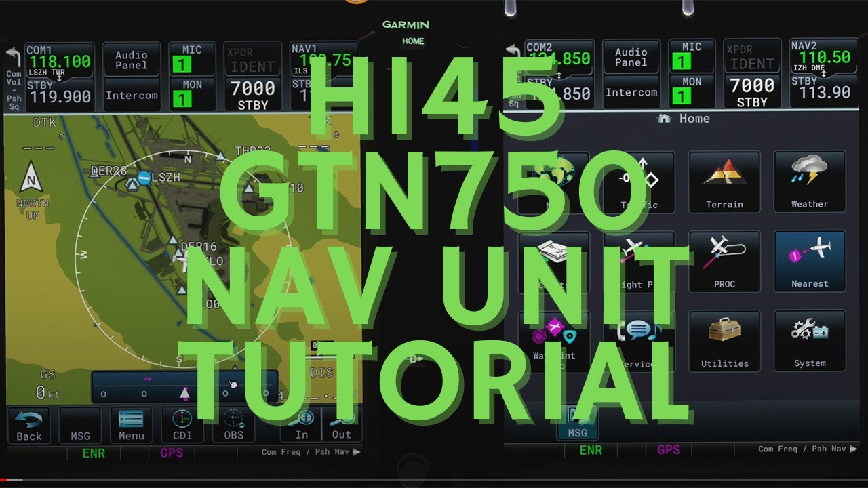The height and width of the screenshot is (488, 868).
Task: Select DER28 waypoint label on map
Action: [x=109, y=171]
